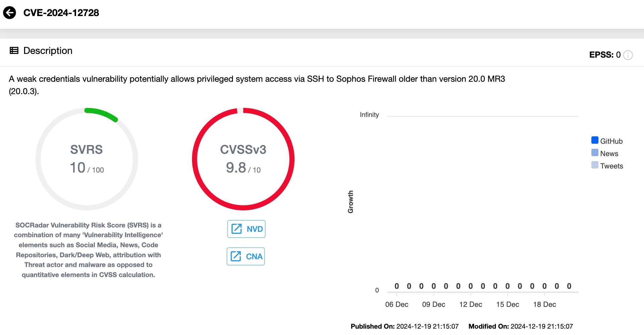Click the Description heading
Image resolution: width=644 pixels, height=335 pixels.
(x=48, y=51)
